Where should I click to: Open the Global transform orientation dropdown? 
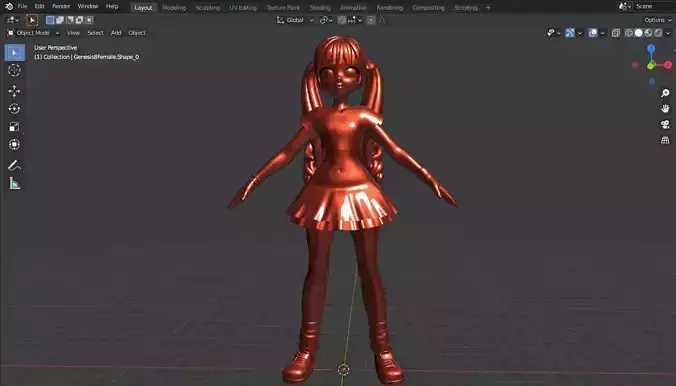point(295,20)
